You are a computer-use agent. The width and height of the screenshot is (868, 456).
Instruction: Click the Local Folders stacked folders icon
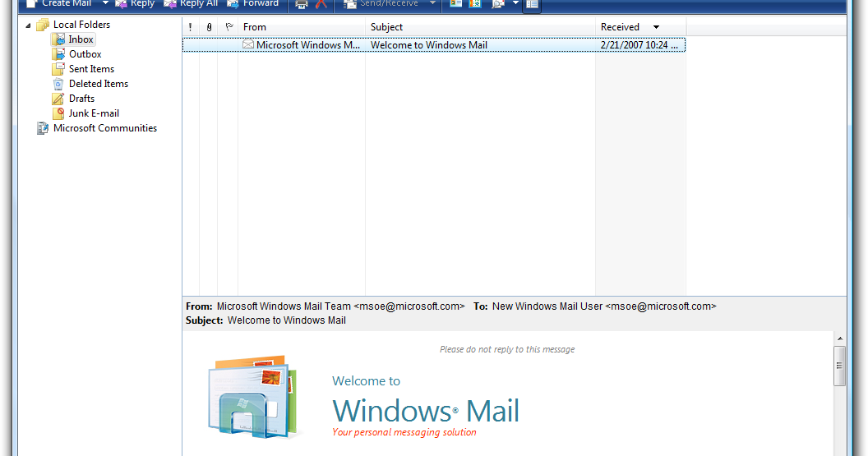click(43, 25)
